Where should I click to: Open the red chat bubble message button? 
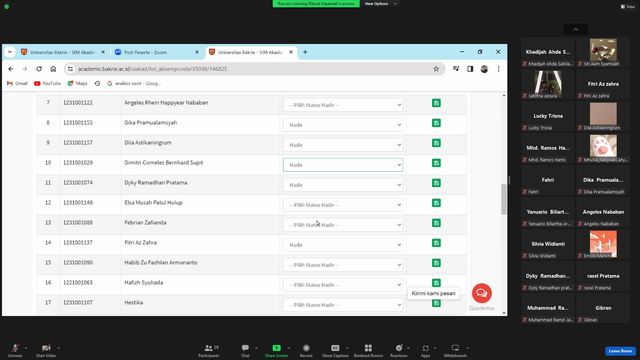click(482, 293)
